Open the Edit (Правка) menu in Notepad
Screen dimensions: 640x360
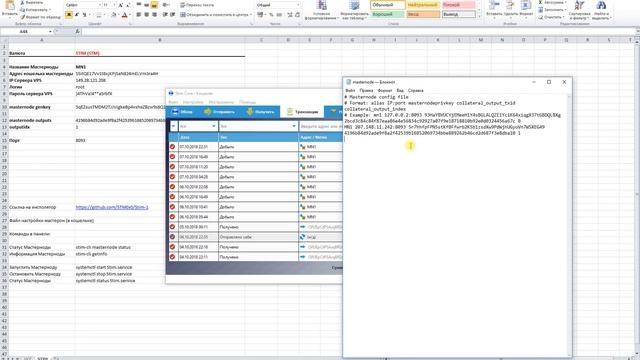point(366,90)
